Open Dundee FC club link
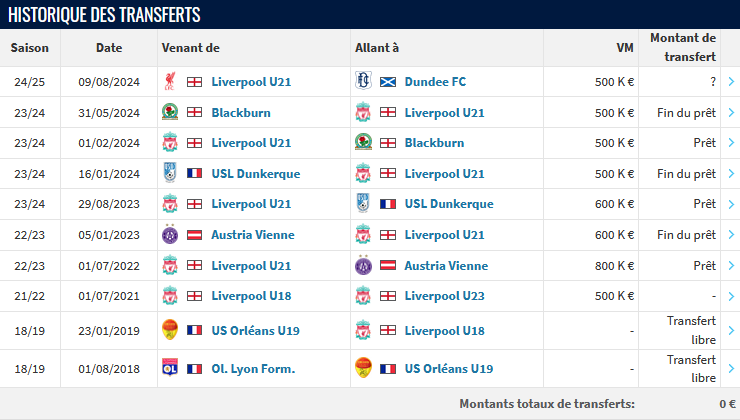Screen dimensions: 740x420 (x=435, y=82)
